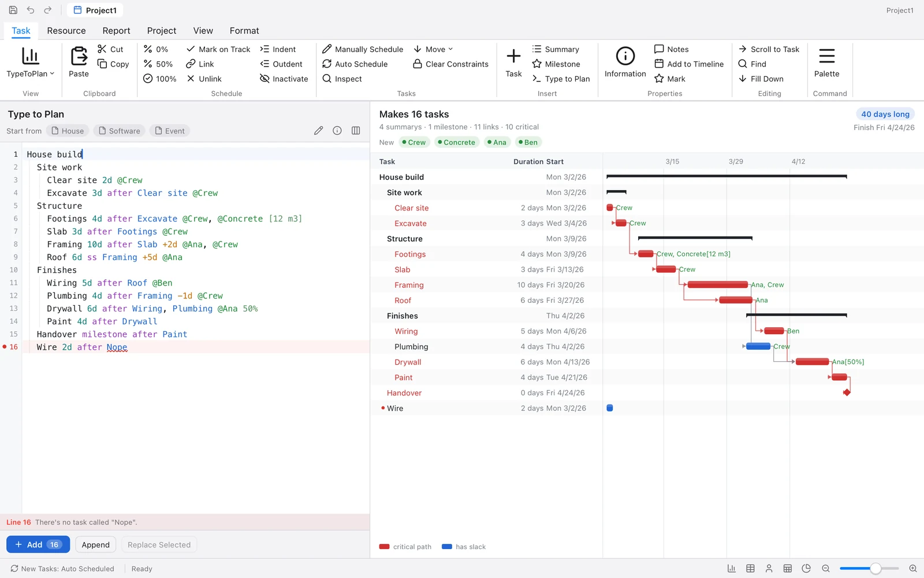Insert a Milestone
The width and height of the screenshot is (924, 578).
pyautogui.click(x=556, y=64)
